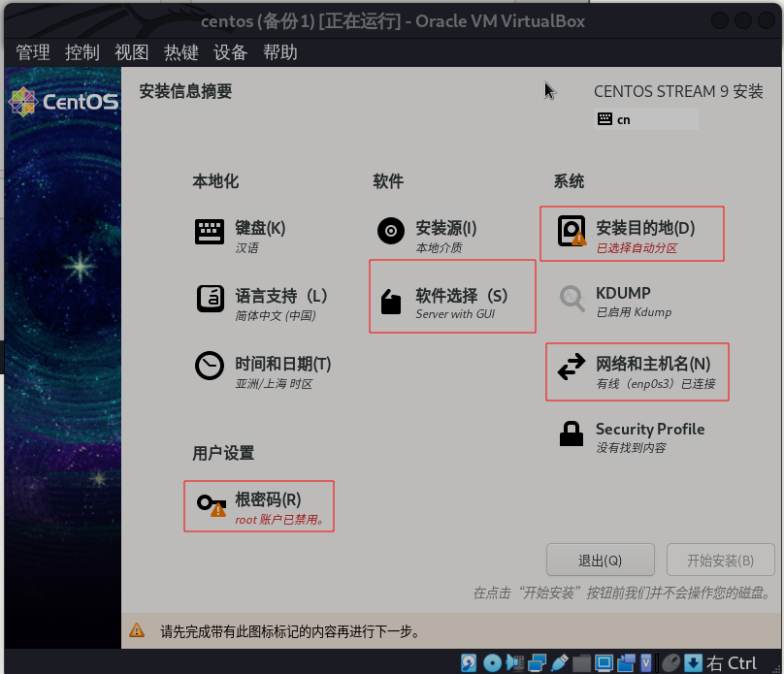Click the 已选择自动分区 status text
Viewport: 784px width, 674px height.
(x=637, y=248)
